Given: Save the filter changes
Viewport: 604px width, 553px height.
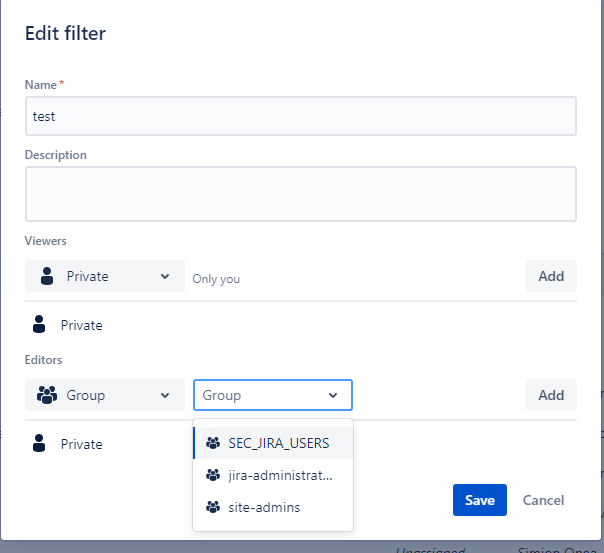Looking at the screenshot, I should [479, 500].
